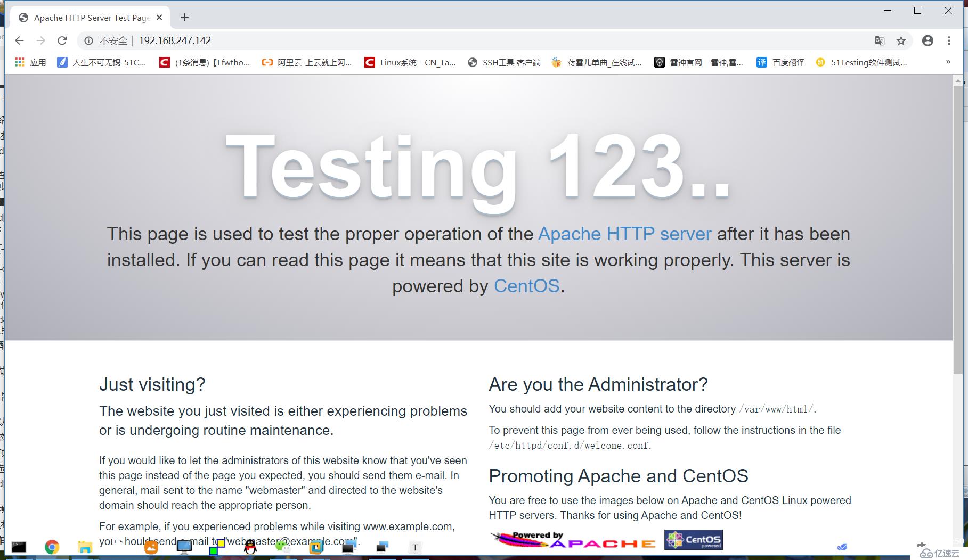The image size is (968, 560).
Task: Open the 百度翻译 bookmark
Action: coord(780,62)
